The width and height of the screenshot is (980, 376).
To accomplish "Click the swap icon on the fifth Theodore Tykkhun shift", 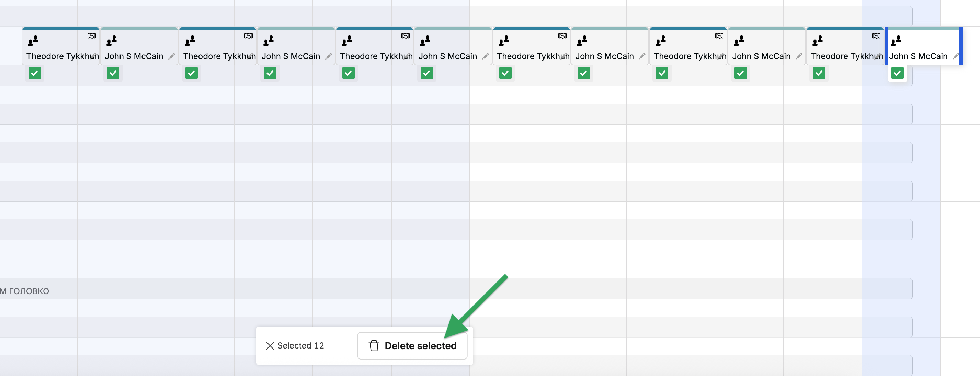I will (x=719, y=36).
